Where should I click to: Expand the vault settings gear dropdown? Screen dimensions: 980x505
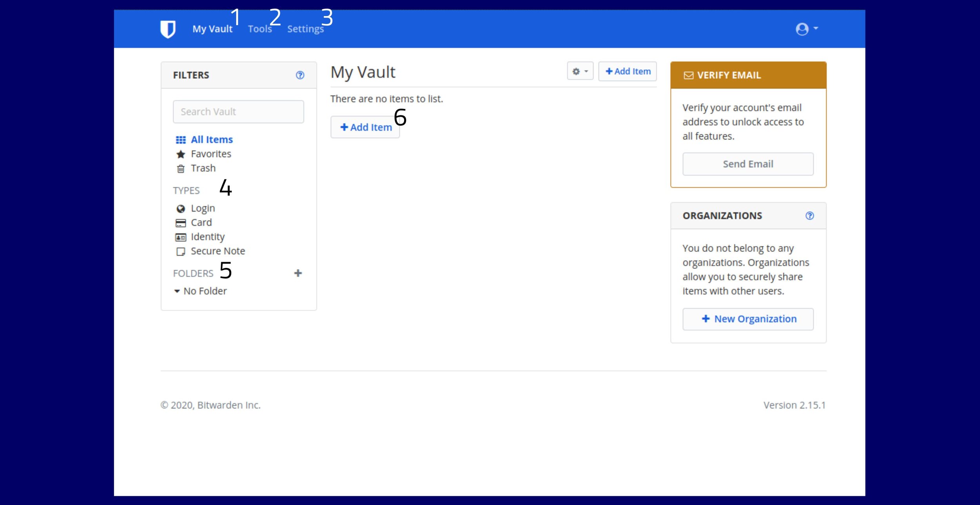579,71
